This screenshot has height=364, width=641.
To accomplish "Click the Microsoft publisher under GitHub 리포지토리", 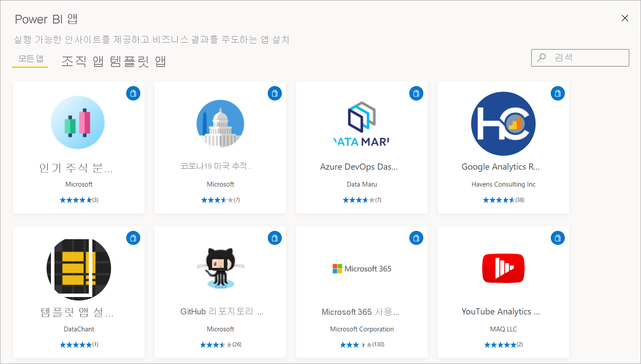I will point(220,329).
